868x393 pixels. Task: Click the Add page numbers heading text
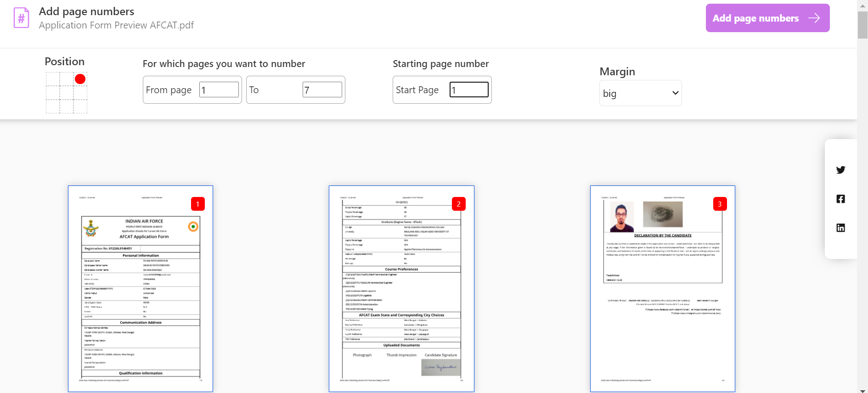tap(86, 11)
